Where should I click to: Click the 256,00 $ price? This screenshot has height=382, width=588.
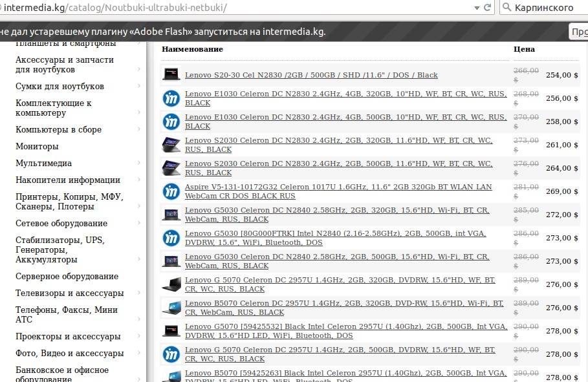tap(561, 98)
